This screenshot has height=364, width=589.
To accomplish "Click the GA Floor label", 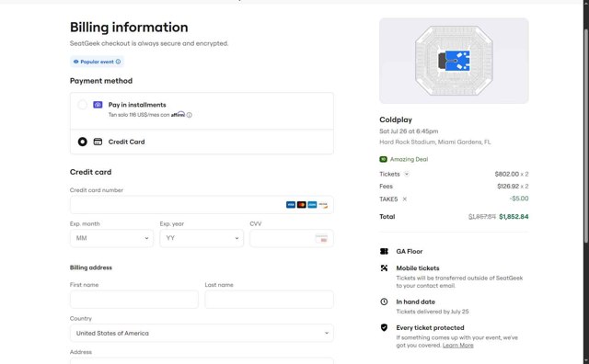I will [409, 251].
